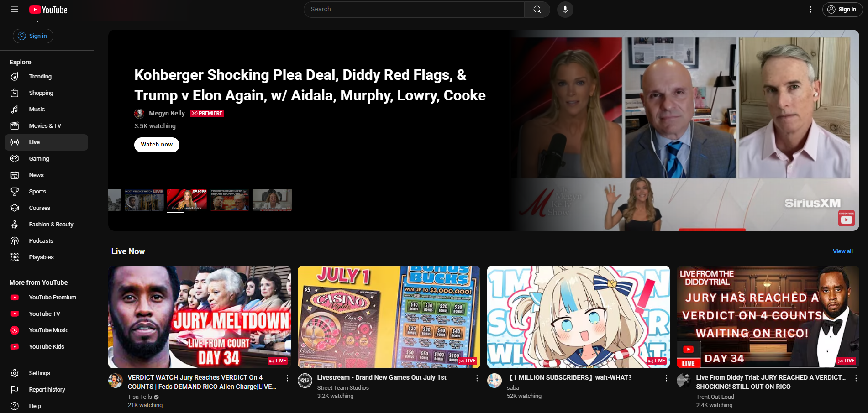Activate voice search microphone
The image size is (868, 413).
565,10
